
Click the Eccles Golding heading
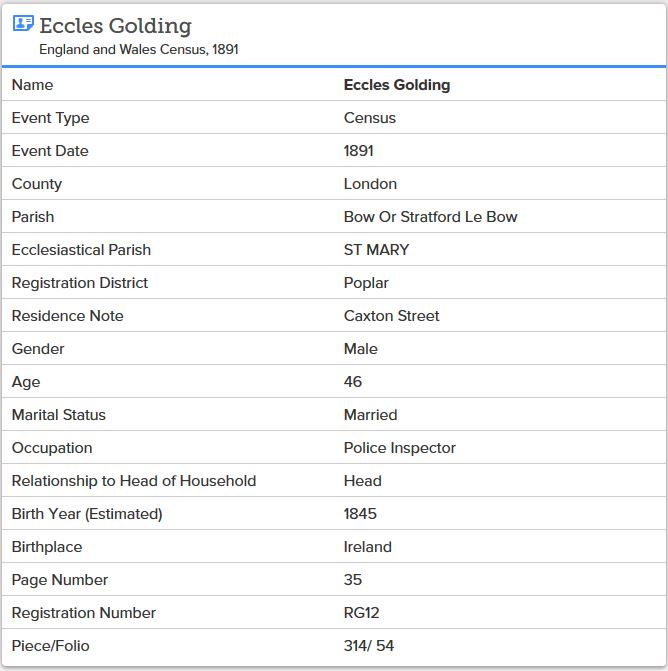(115, 26)
